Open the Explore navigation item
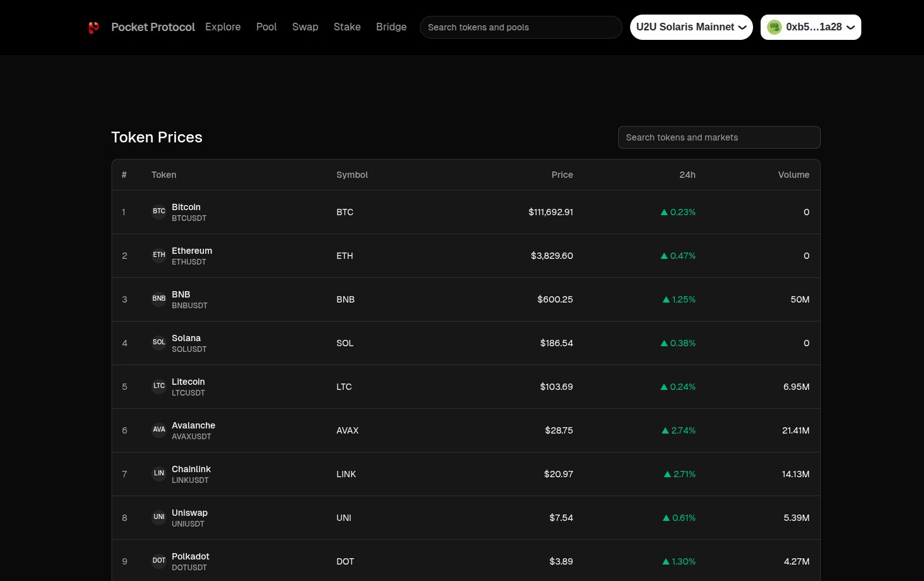924x581 pixels. point(223,27)
